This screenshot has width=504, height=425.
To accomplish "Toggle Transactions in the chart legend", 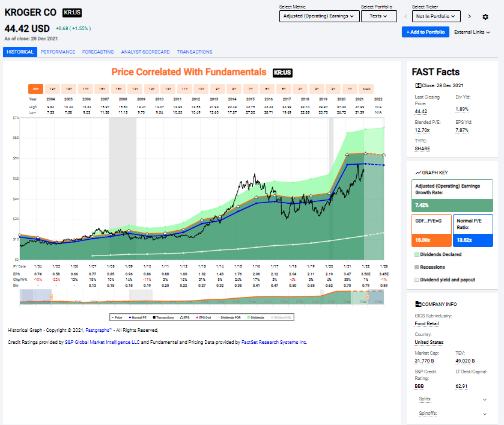I will [x=163, y=317].
